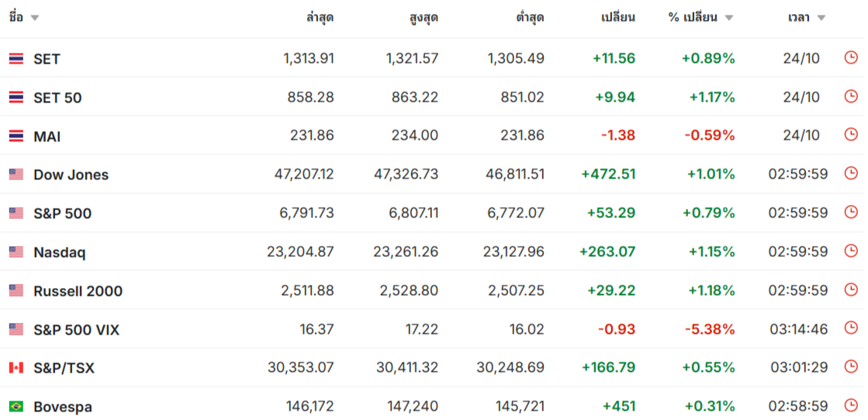
Task: Sort by the ชื่อ column arrow
Action: (35, 18)
